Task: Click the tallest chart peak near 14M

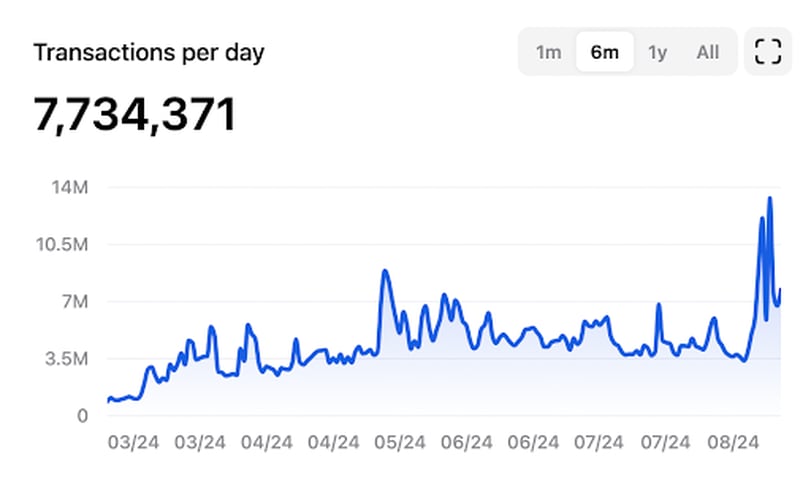Action: 770,198
